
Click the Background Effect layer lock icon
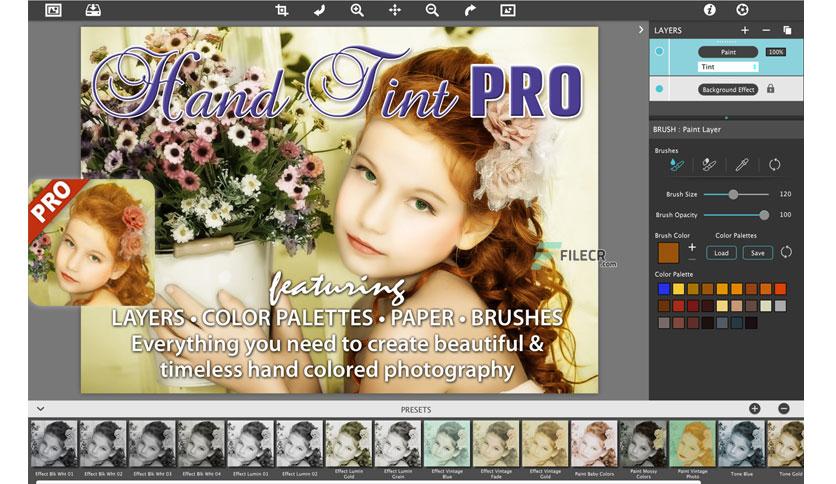pos(770,89)
